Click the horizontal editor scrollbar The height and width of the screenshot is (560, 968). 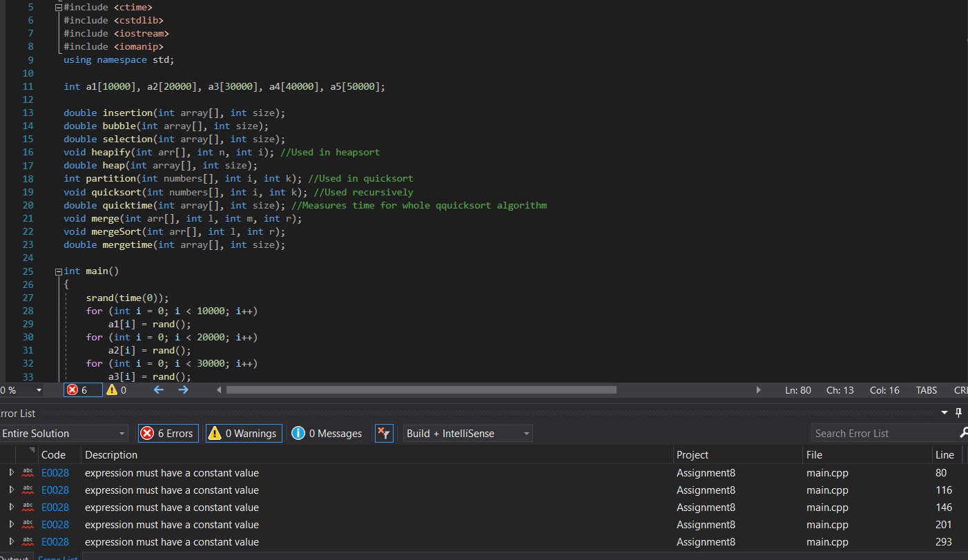pyautogui.click(x=421, y=390)
